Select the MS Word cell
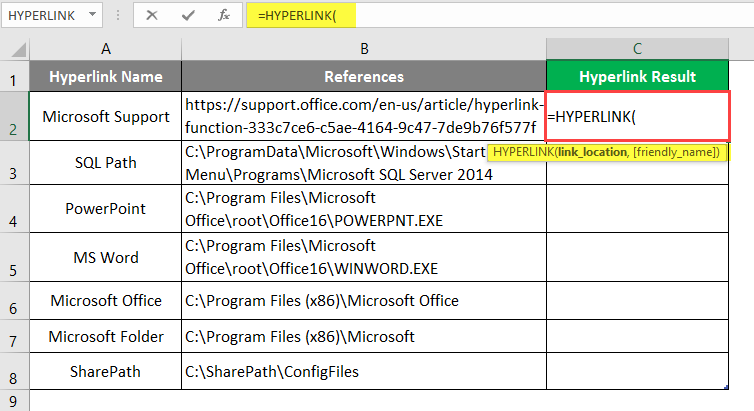 pyautogui.click(x=106, y=258)
